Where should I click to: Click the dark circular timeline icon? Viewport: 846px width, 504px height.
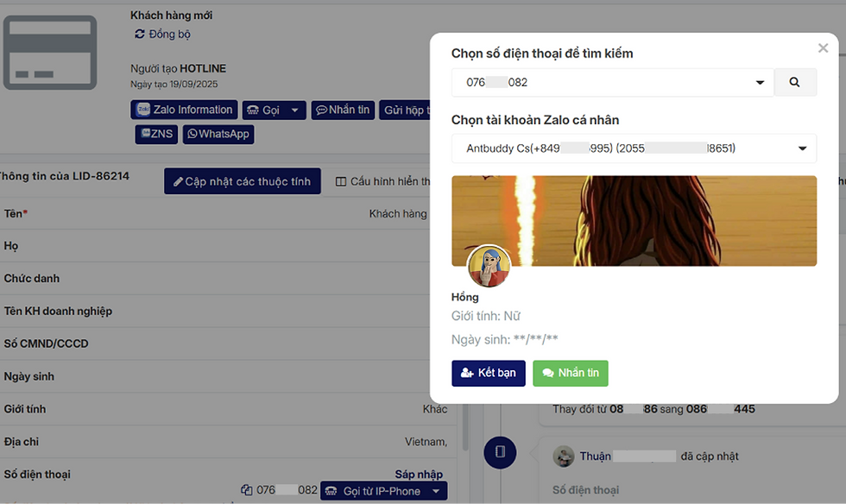(x=500, y=452)
